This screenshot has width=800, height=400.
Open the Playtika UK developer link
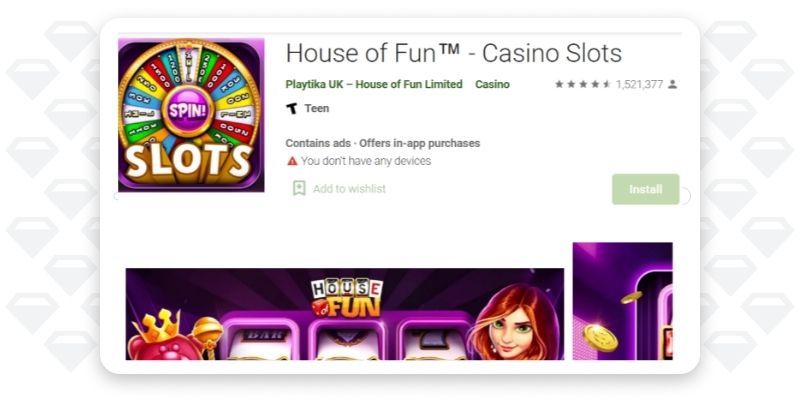tap(374, 84)
